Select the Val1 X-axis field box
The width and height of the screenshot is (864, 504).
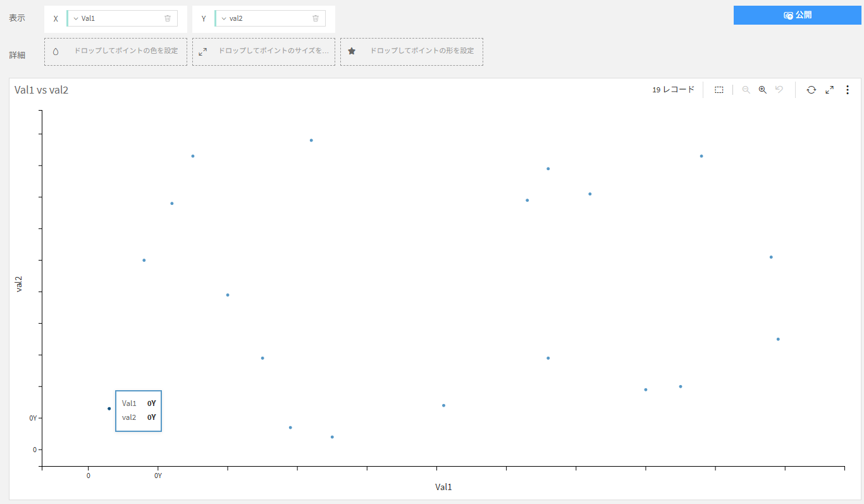pos(122,18)
